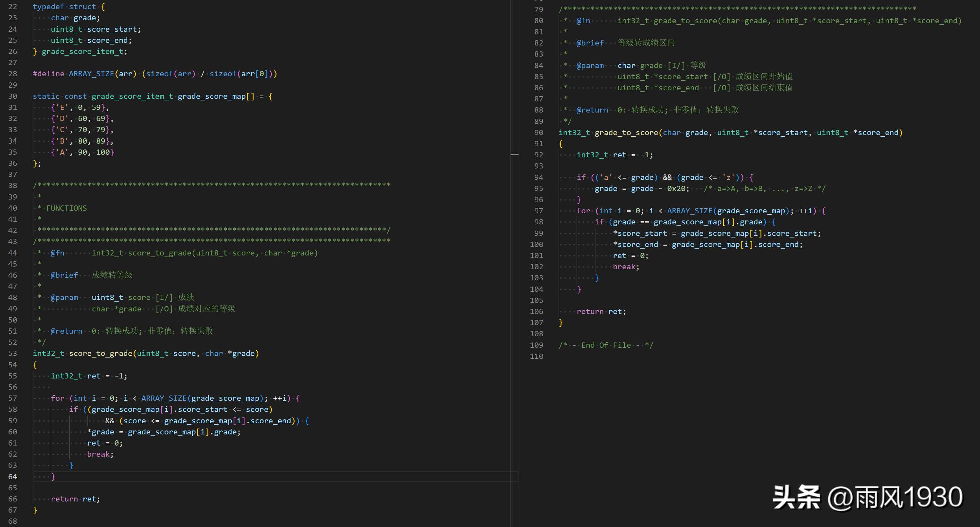Click the for loop header on line 97

[701, 211]
